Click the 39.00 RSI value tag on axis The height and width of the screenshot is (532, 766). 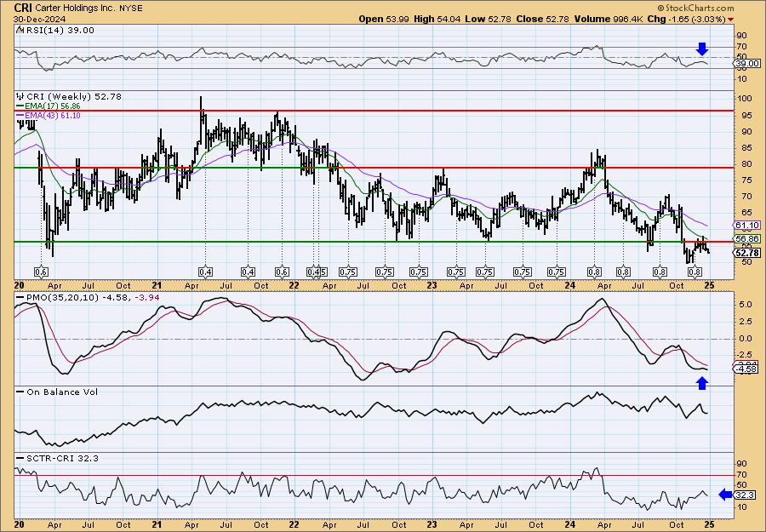(x=747, y=64)
